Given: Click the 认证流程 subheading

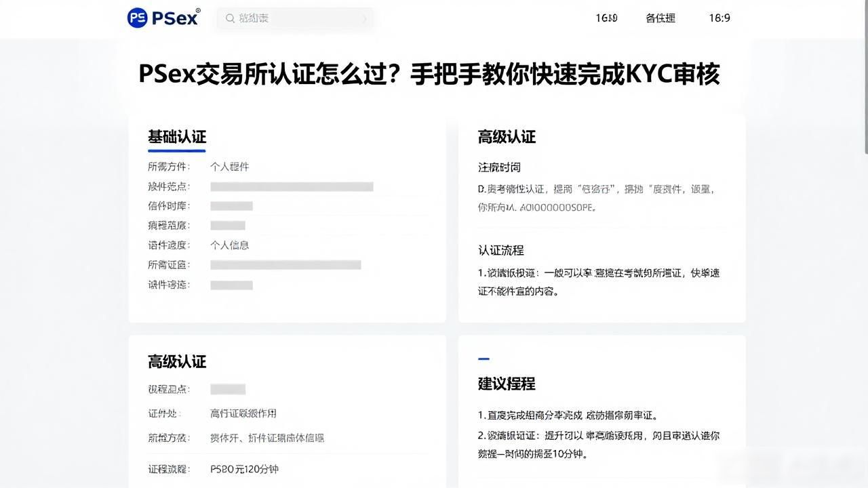Looking at the screenshot, I should click(501, 250).
